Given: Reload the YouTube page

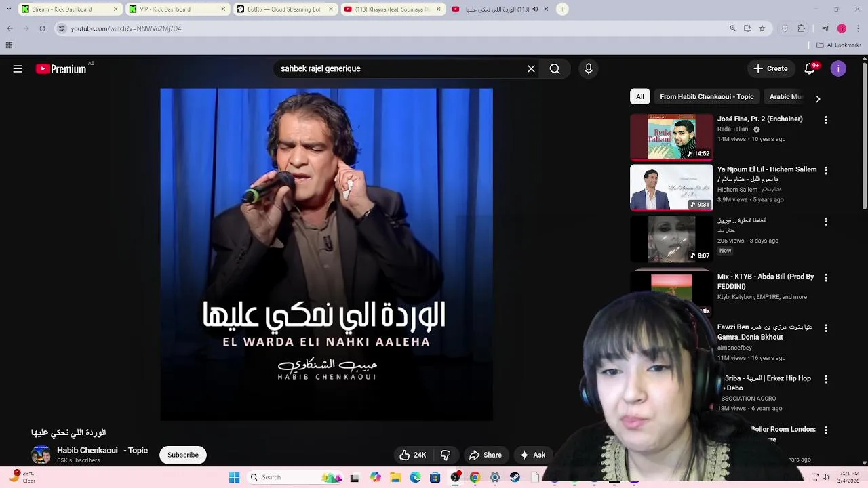Looking at the screenshot, I should click(42, 28).
